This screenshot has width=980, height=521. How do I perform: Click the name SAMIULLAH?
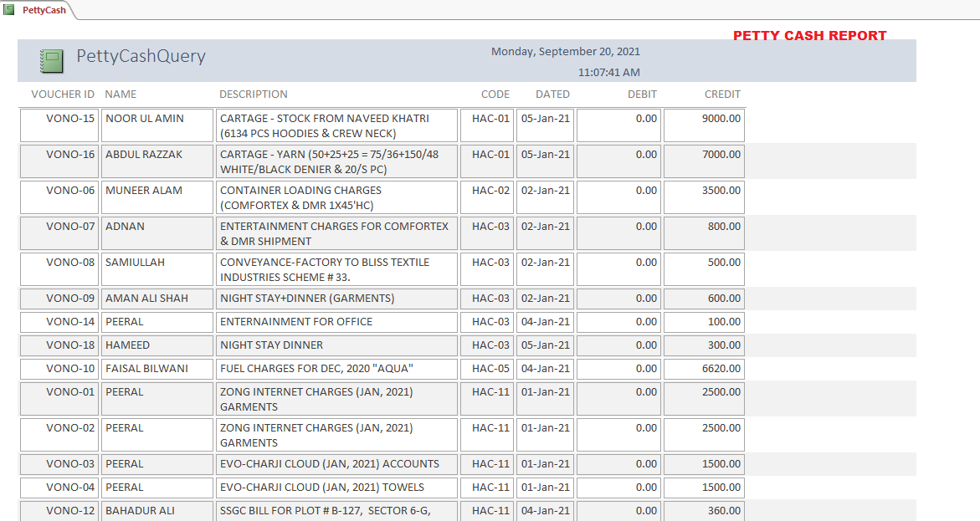point(135,263)
